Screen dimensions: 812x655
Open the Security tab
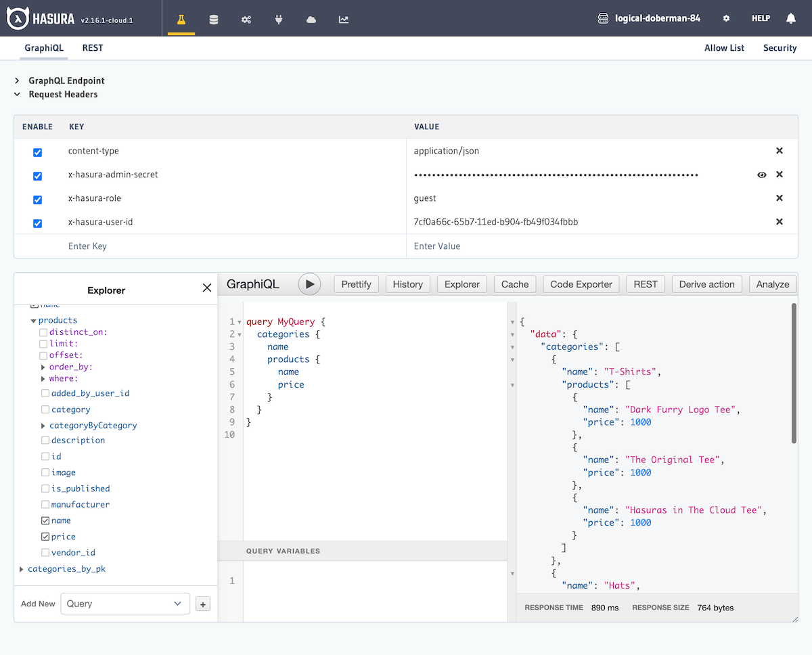(x=780, y=48)
